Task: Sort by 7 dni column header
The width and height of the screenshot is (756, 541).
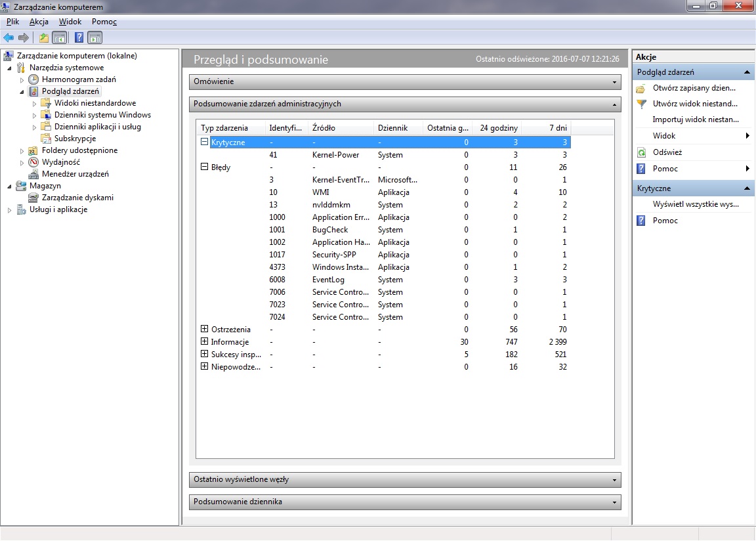Action: [546, 128]
